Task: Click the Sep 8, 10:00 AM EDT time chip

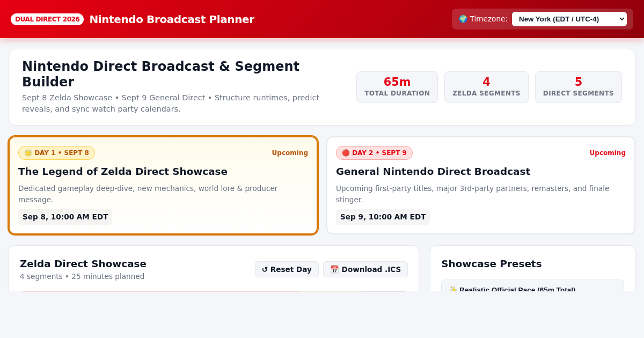Action: [65, 217]
